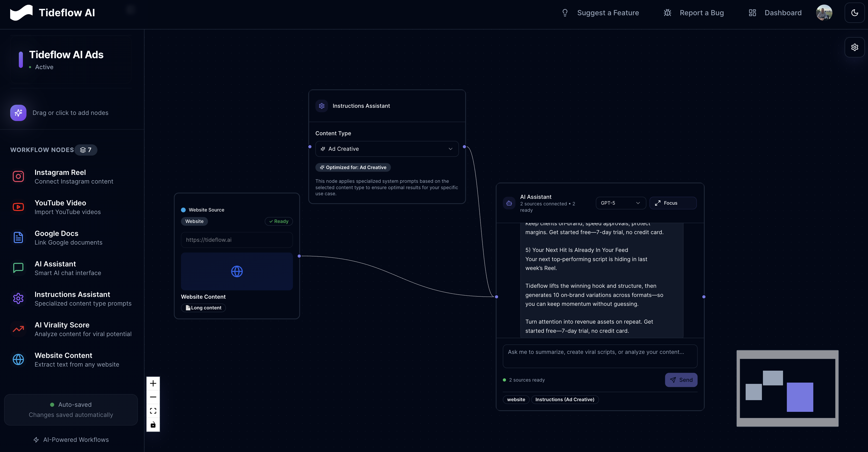This screenshot has width=868, height=452.
Task: Click the canvas settings gear icon
Action: pos(855,47)
